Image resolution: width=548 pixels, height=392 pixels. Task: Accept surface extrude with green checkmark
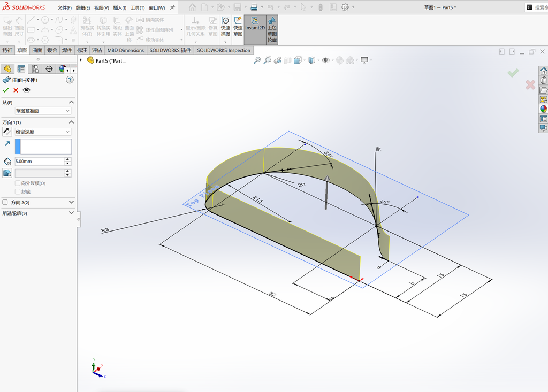click(x=5, y=90)
